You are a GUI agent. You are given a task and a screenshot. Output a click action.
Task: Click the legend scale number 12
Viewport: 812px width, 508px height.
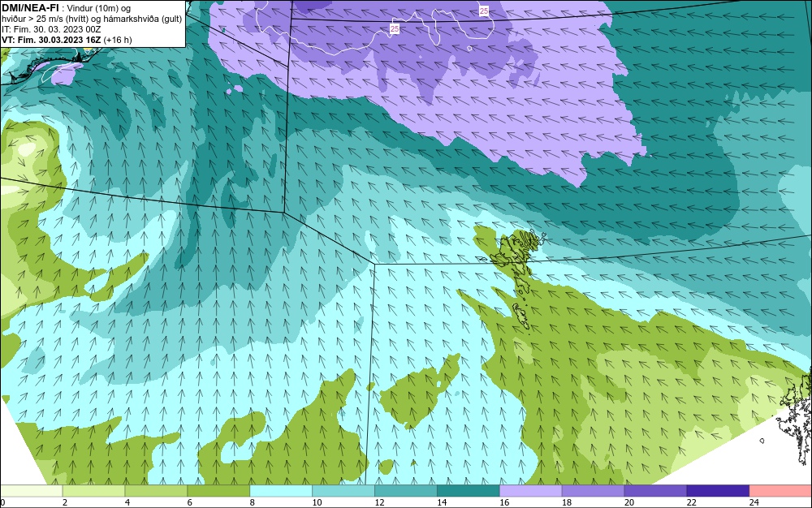pyautogui.click(x=379, y=502)
